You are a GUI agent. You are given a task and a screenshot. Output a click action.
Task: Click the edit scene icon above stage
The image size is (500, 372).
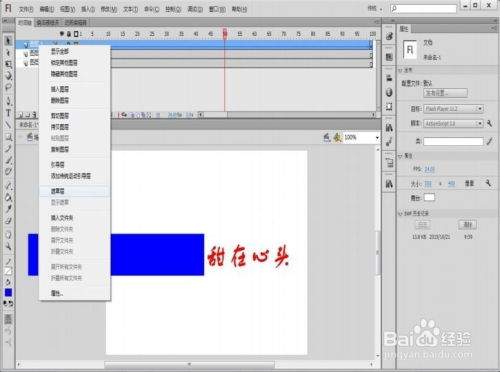(x=327, y=137)
